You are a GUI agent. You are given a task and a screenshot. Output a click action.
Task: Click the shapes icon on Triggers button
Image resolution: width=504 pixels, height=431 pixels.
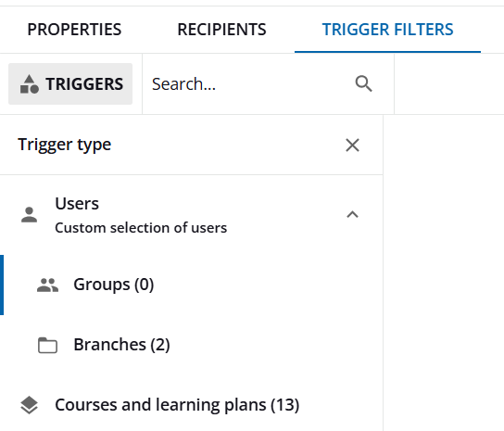click(30, 84)
